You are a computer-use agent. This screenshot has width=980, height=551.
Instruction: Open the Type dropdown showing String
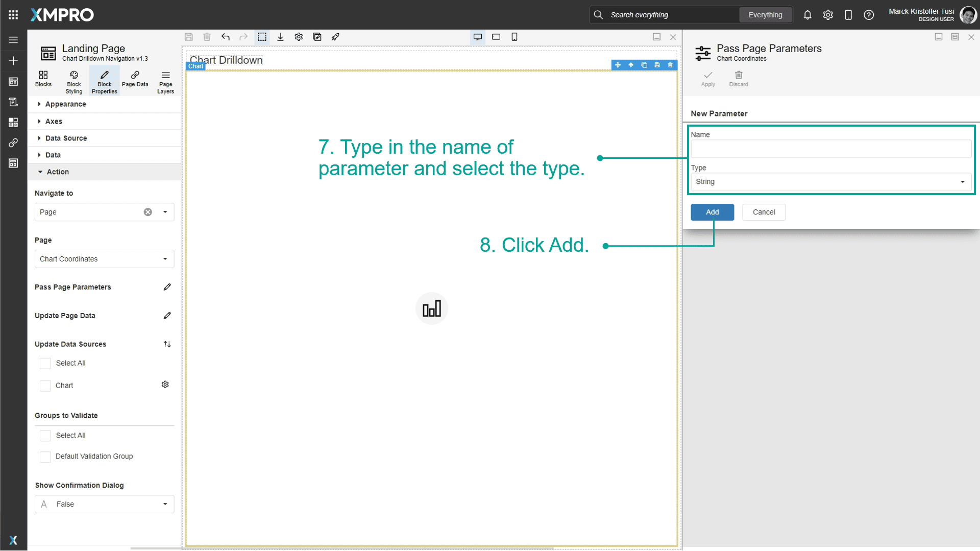[x=830, y=182]
